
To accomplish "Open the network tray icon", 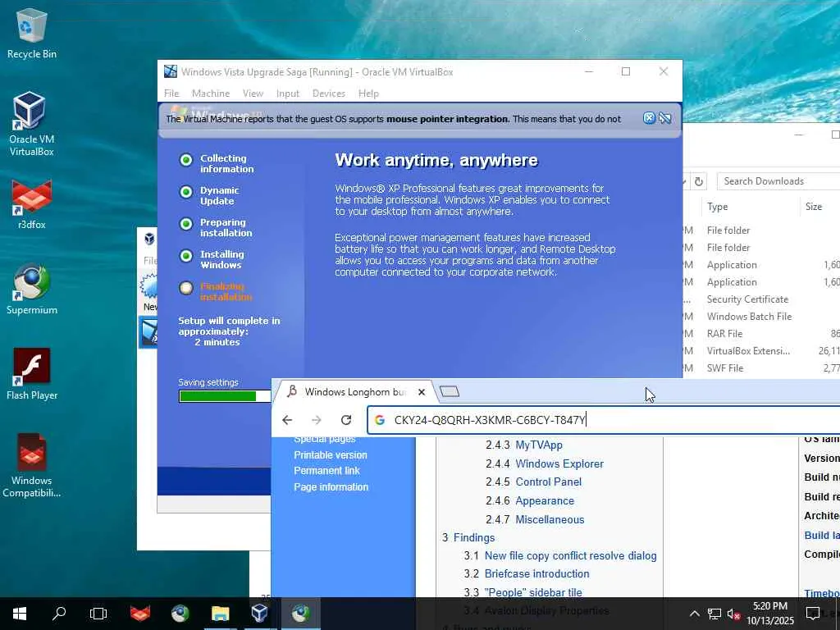I will (x=714, y=614).
